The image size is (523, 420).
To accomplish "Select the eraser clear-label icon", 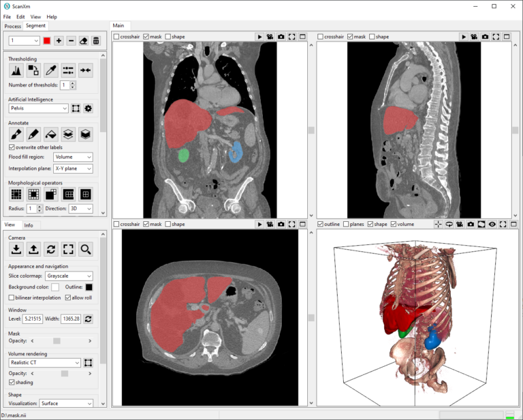I will click(83, 41).
